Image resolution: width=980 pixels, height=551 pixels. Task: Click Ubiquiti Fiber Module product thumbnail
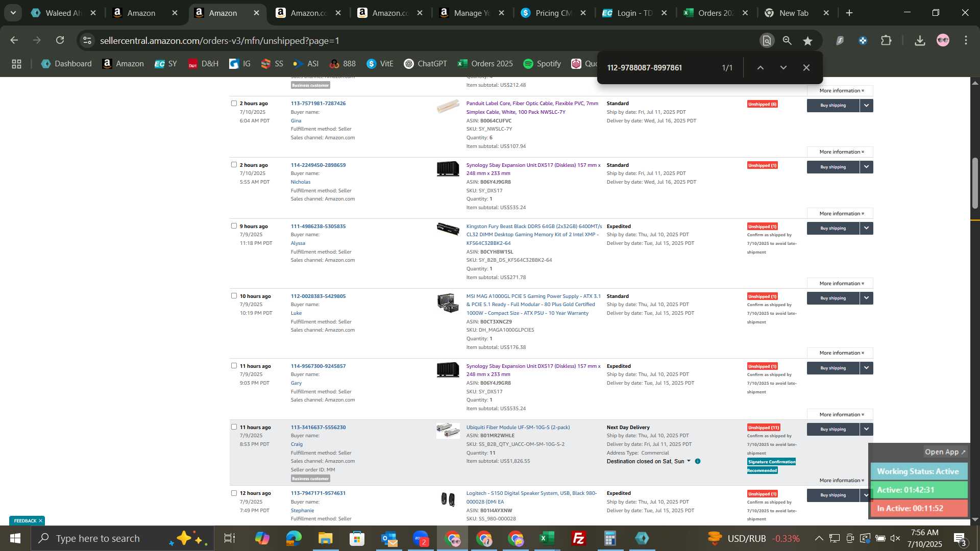(x=448, y=431)
